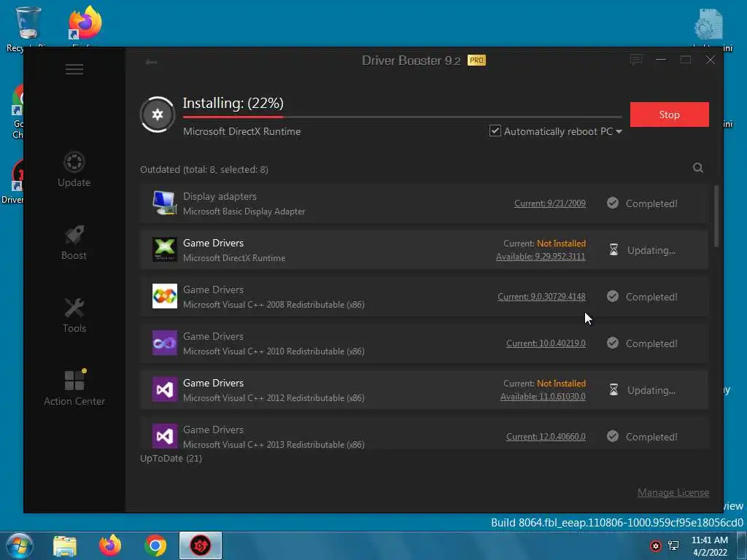Click the DirectX Runtime icon

coord(164,249)
